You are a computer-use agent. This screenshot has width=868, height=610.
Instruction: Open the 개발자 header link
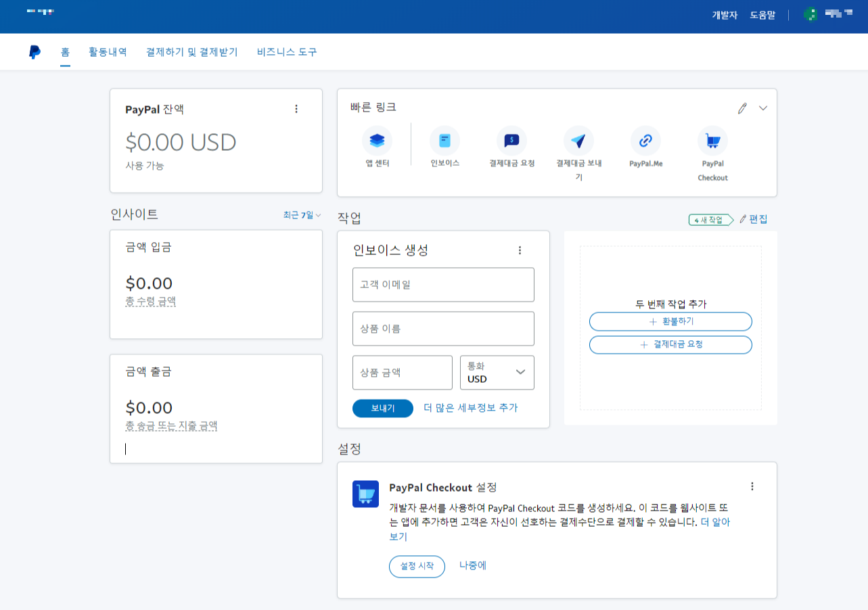[725, 15]
